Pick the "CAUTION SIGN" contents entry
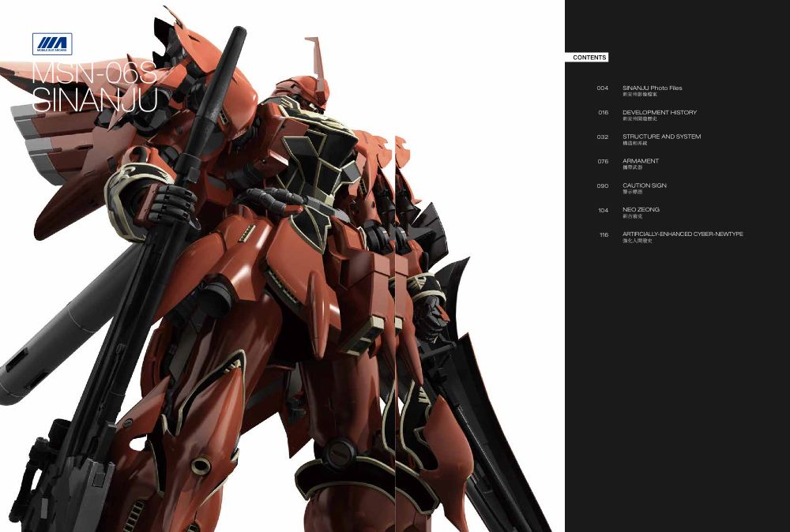Image resolution: width=790 pixels, height=532 pixels. (645, 185)
